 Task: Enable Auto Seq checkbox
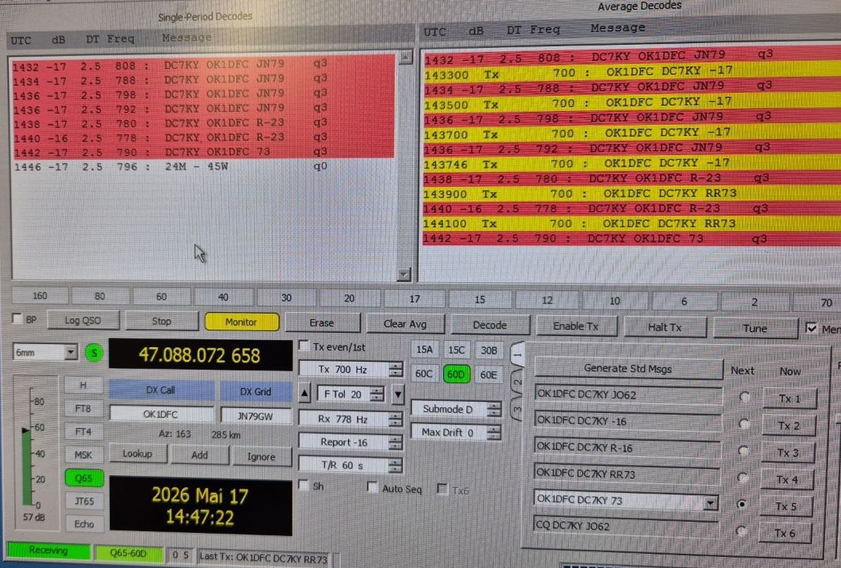tap(372, 487)
